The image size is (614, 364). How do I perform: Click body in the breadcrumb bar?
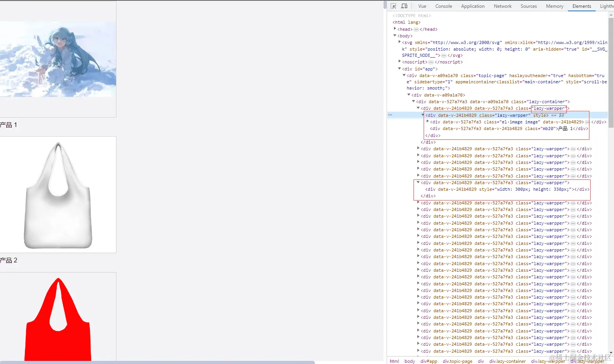coord(410,361)
